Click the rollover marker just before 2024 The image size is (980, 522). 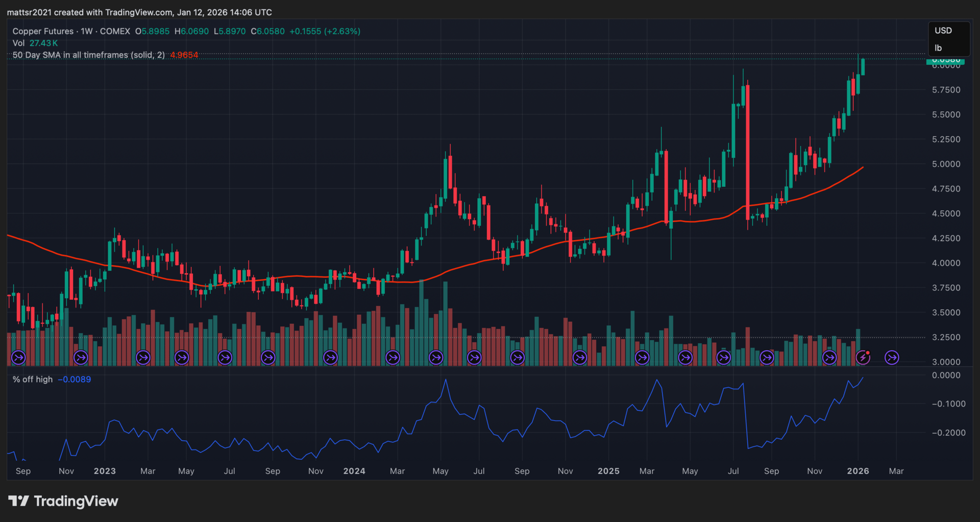point(331,358)
